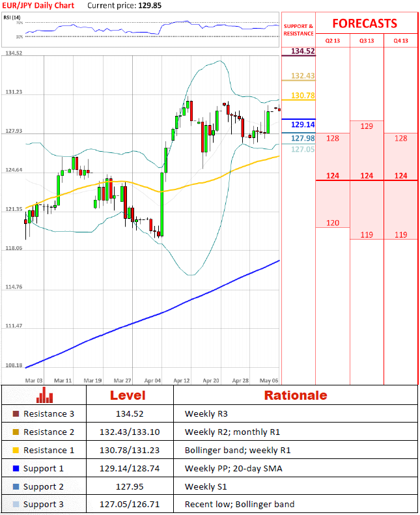The height and width of the screenshot is (515, 420).
Task: Click the Resistance 2 orange color swatch
Action: (16, 432)
